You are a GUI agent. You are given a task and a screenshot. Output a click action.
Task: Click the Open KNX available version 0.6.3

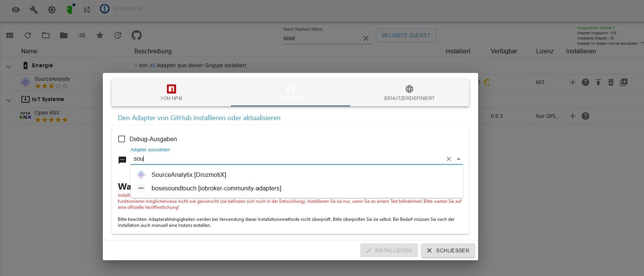[x=497, y=116]
